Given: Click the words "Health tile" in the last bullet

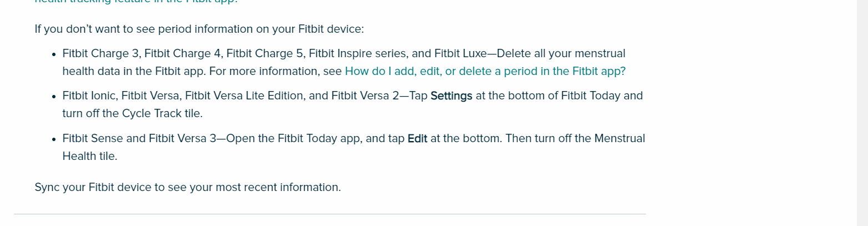Looking at the screenshot, I should point(90,156).
